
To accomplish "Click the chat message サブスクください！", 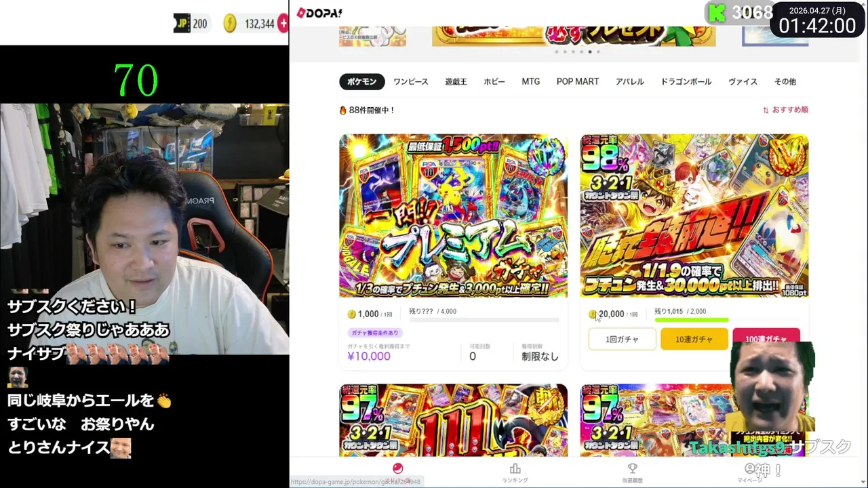I will coord(72,306).
